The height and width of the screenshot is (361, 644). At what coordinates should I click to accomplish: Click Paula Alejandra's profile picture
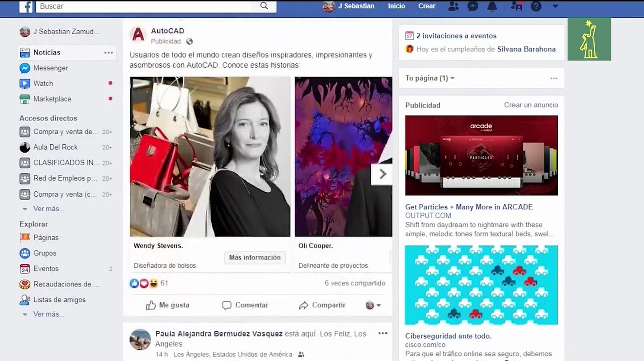(140, 339)
